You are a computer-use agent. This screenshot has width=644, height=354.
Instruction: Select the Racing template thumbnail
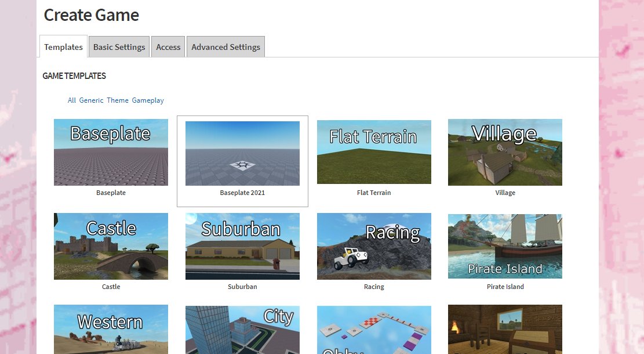coord(374,246)
